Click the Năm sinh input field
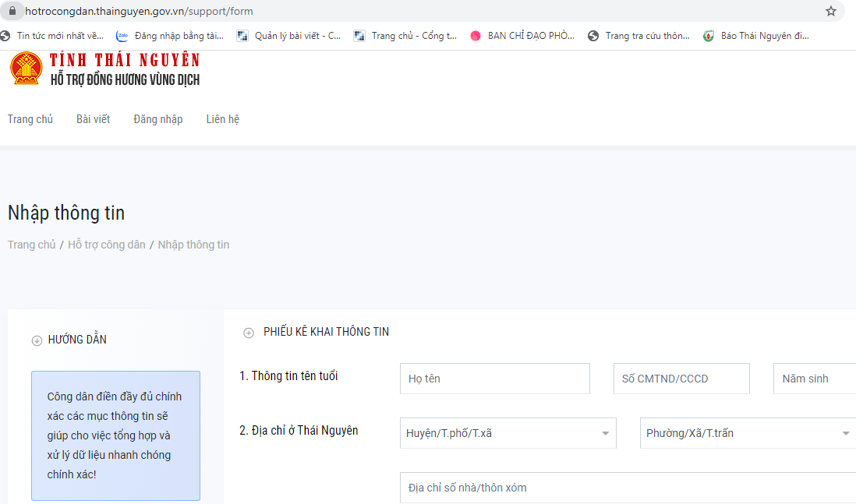 pos(814,379)
